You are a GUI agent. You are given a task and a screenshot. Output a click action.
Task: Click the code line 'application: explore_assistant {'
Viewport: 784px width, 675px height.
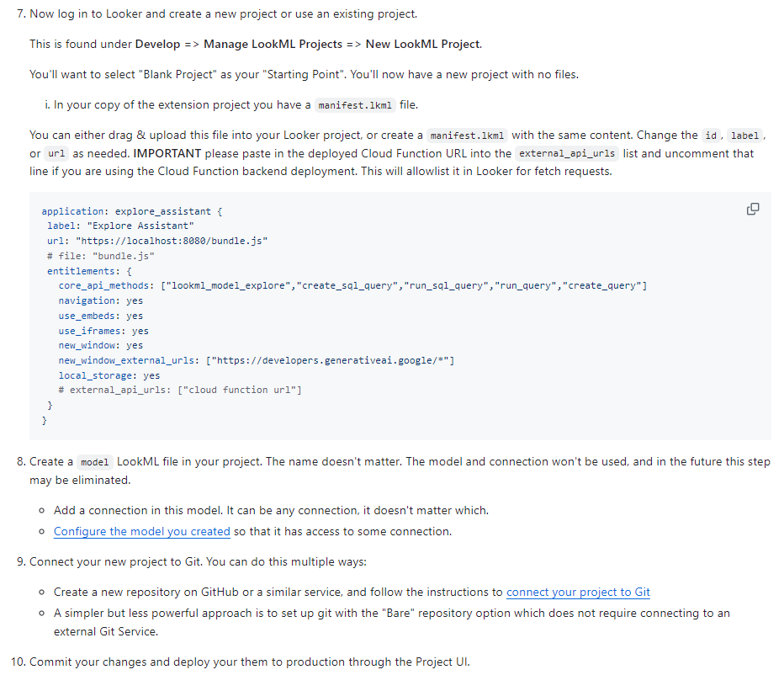click(132, 211)
